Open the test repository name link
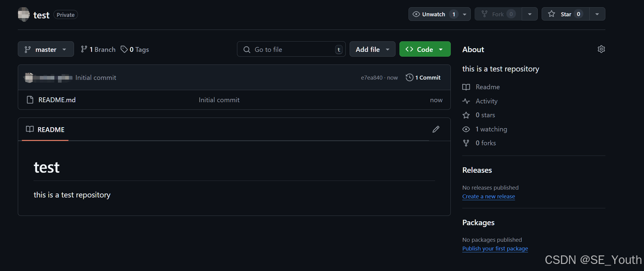Viewport: 644px width, 271px height. click(x=41, y=15)
